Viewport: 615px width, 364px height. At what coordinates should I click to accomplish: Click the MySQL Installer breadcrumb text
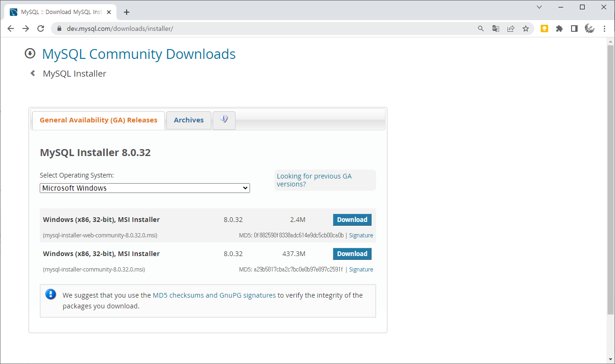[74, 73]
